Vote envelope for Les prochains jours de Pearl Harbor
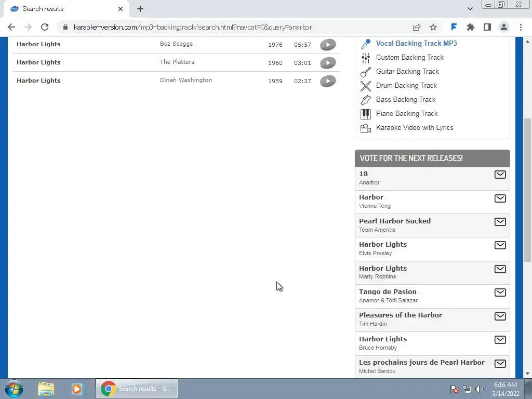This screenshot has width=532, height=399. 500,363
